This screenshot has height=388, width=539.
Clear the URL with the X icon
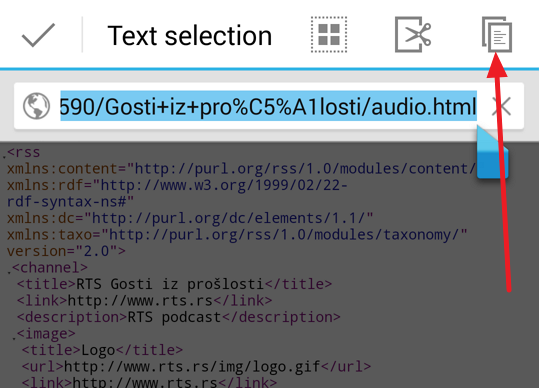501,106
